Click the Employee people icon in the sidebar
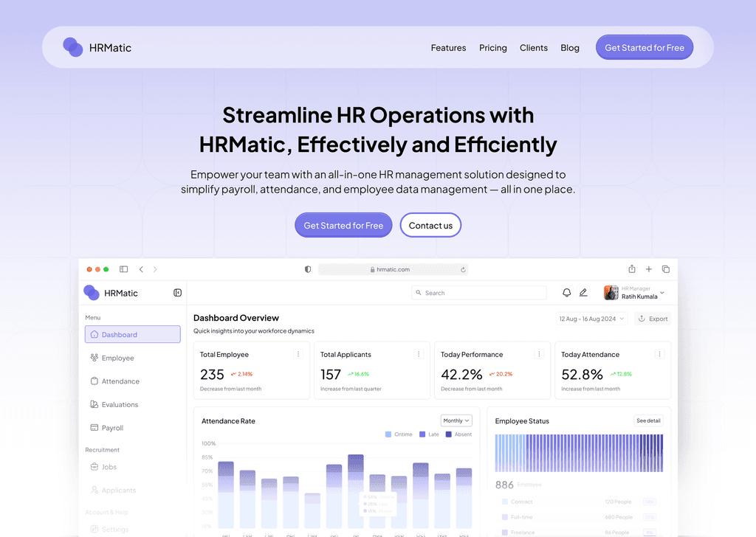 94,357
